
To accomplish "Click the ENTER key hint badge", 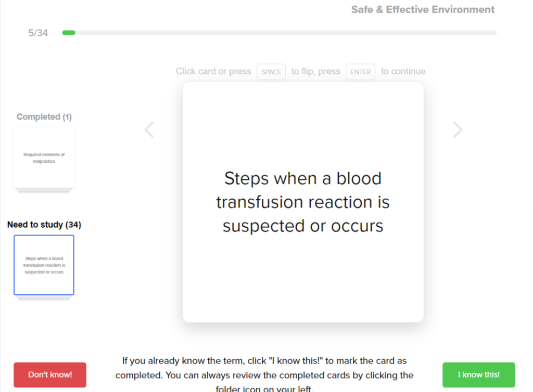I will click(360, 72).
